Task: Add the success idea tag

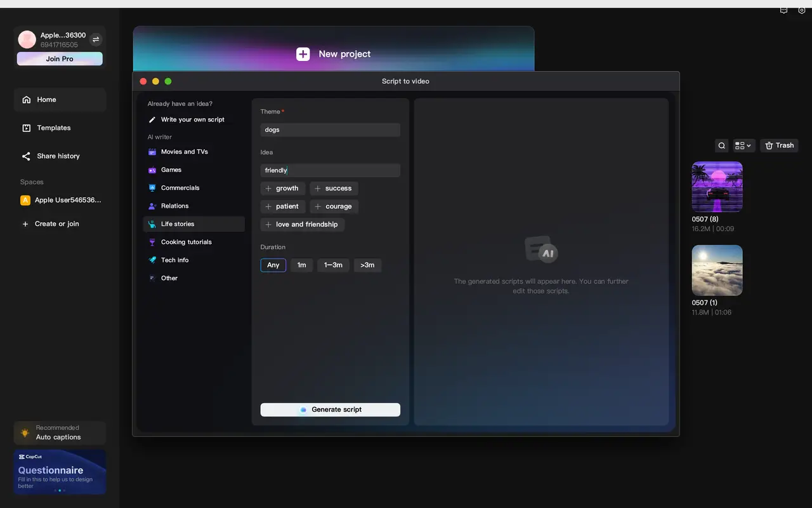Action: tap(334, 189)
